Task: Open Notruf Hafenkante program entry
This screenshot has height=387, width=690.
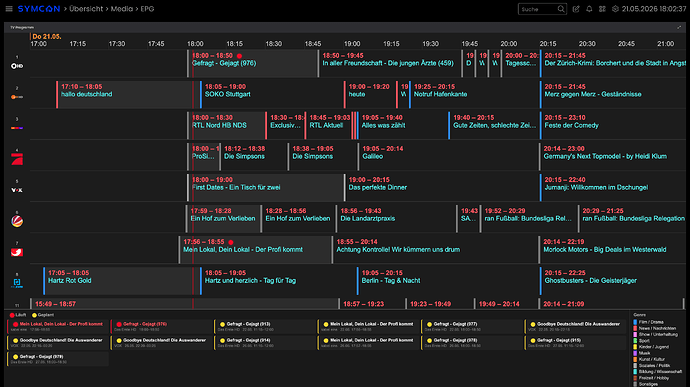Action: click(474, 94)
